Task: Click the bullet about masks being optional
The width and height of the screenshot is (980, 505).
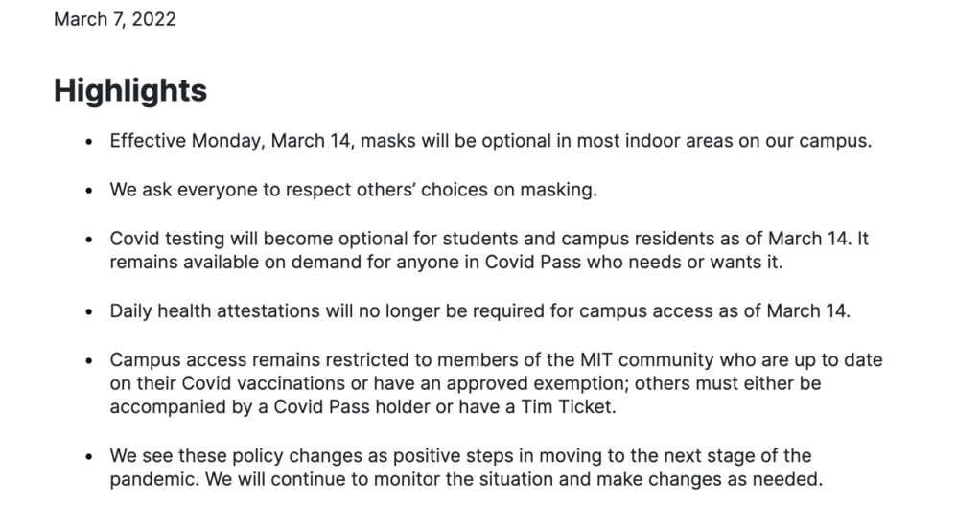Action: (491, 141)
